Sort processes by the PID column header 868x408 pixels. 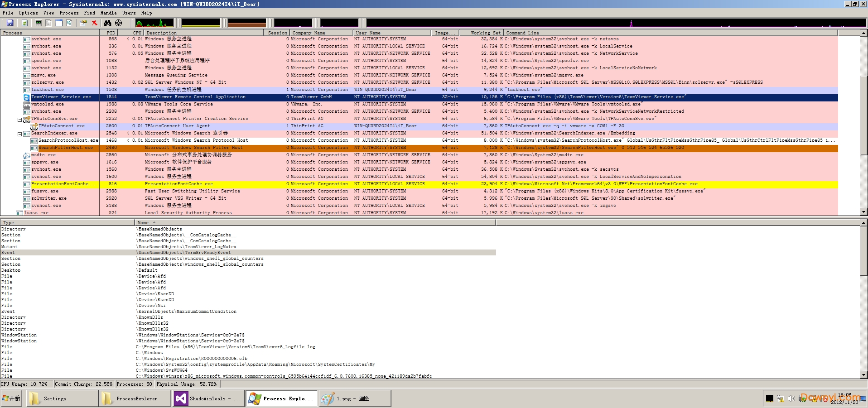pos(111,33)
